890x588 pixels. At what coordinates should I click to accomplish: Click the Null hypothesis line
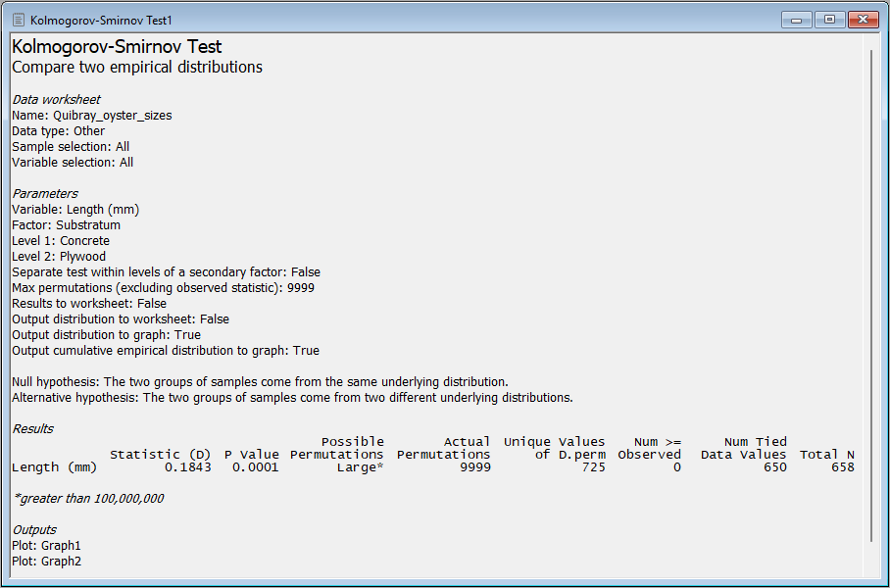click(260, 381)
